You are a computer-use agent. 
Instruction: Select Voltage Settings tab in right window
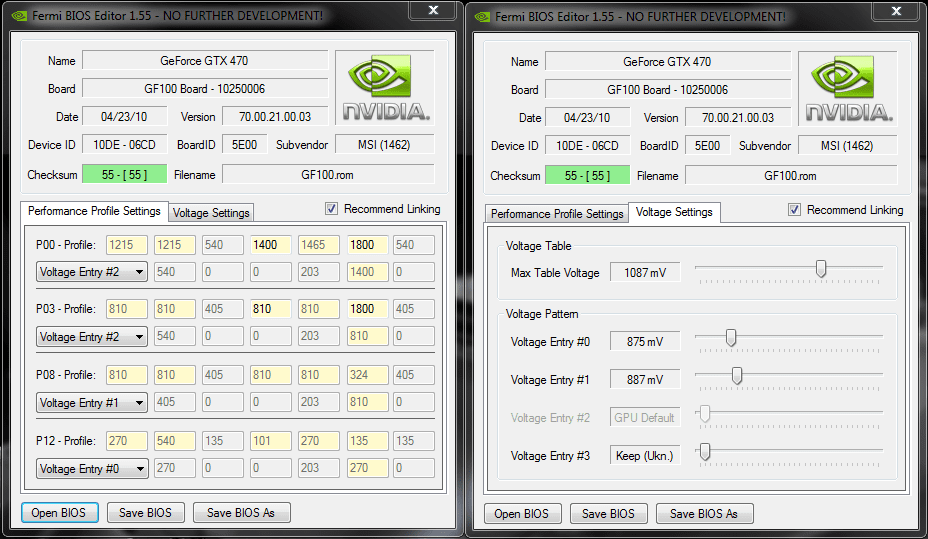click(x=674, y=212)
